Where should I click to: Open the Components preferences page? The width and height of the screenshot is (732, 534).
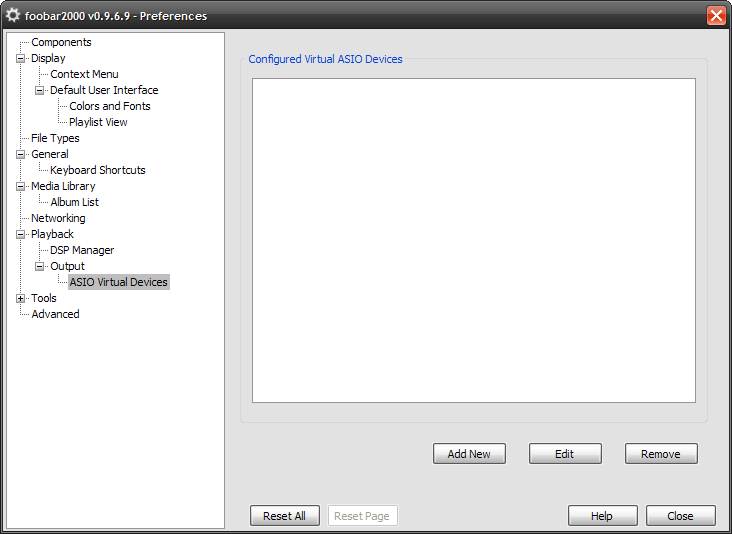tap(61, 42)
